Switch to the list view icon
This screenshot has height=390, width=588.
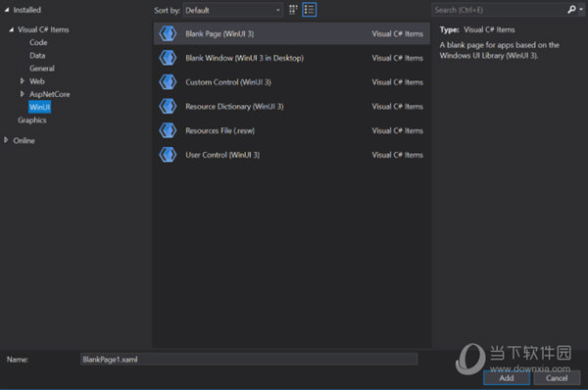[310, 10]
